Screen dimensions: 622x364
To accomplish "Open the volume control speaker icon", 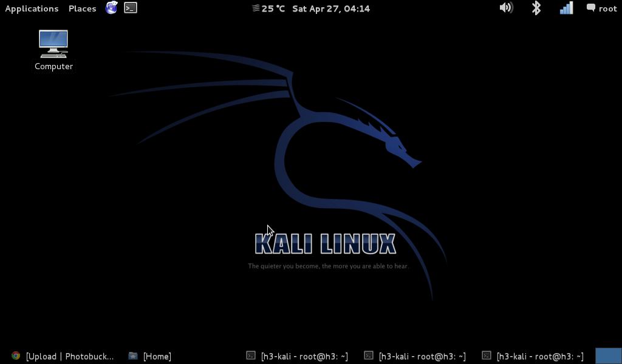I will [506, 7].
